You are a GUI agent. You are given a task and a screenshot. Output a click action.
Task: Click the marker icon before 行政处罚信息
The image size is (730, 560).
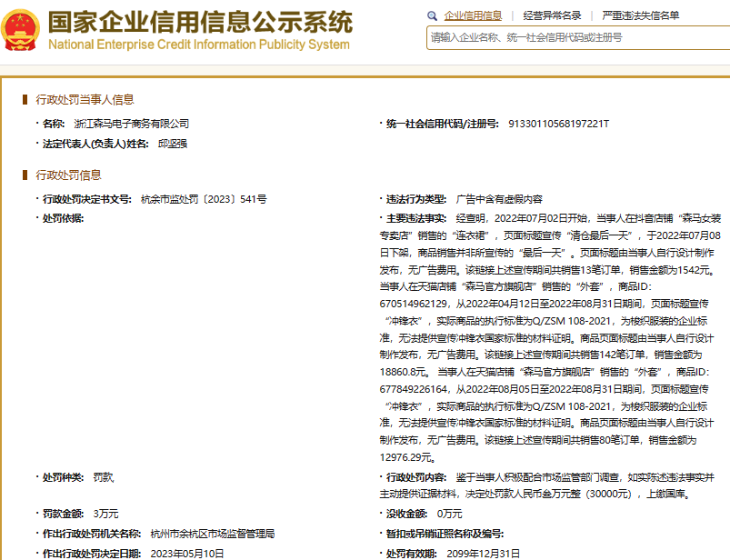(x=25, y=175)
